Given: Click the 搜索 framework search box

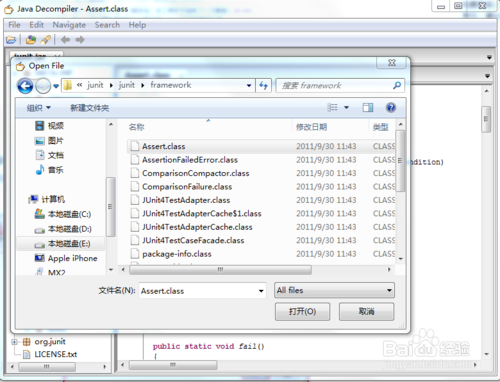Looking at the screenshot, I should point(340,86).
